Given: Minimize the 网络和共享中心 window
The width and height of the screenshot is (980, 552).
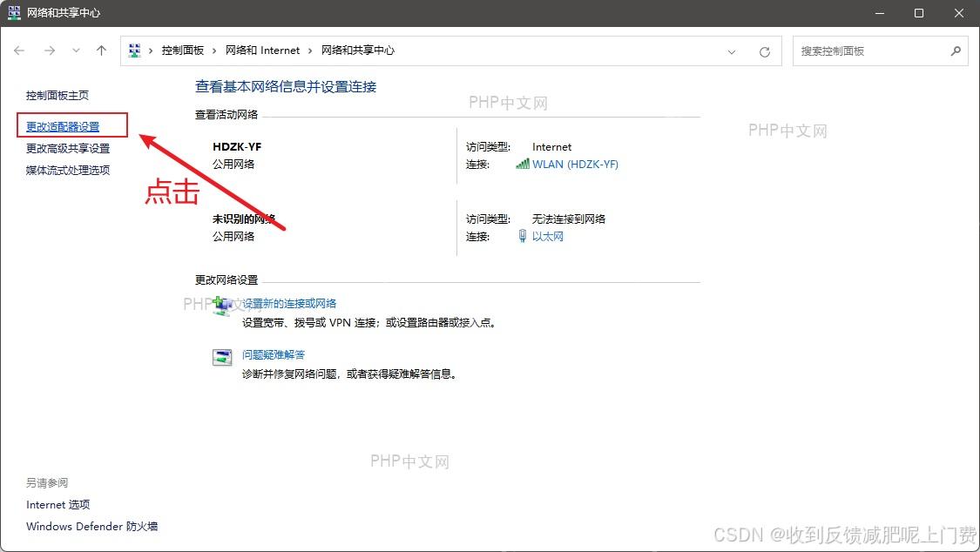Looking at the screenshot, I should 879,13.
